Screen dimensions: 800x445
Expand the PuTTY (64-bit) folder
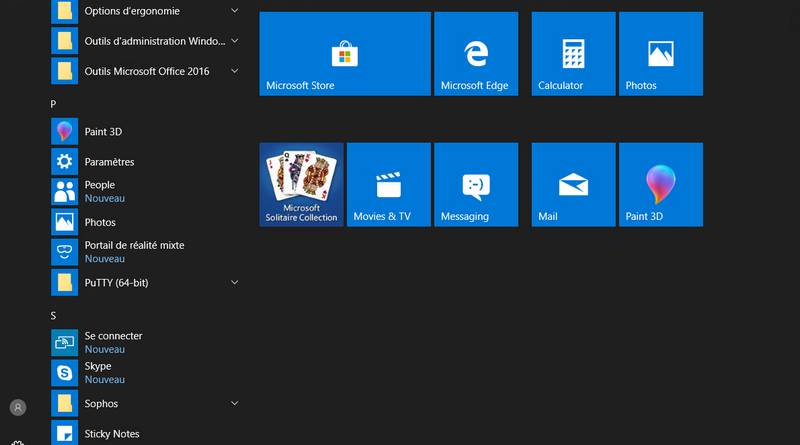[x=234, y=283]
